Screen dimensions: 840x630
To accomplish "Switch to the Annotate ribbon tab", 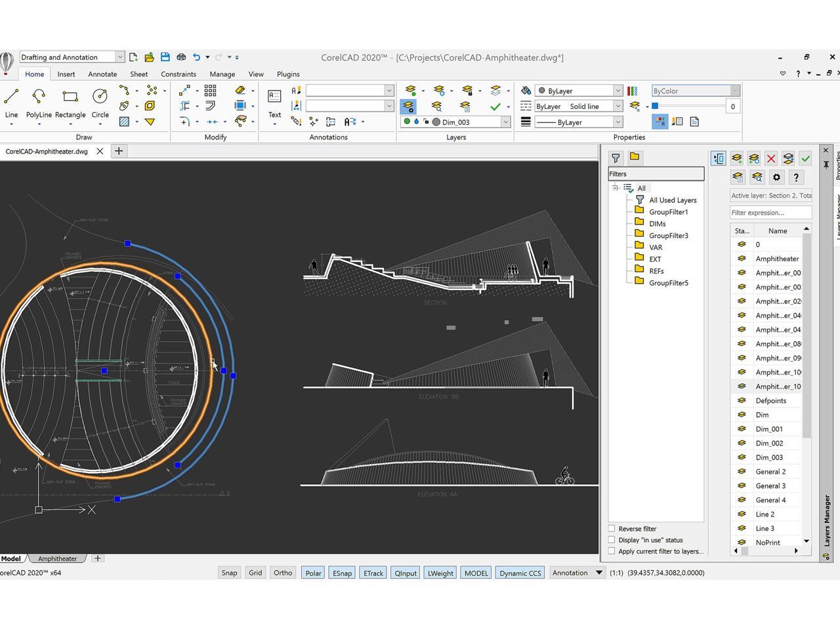I will (x=102, y=74).
